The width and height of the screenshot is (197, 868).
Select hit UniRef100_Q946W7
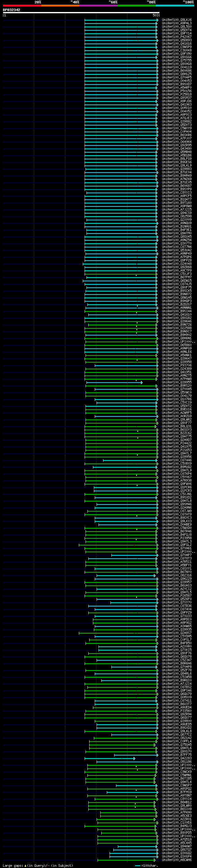(x=177, y=846)
